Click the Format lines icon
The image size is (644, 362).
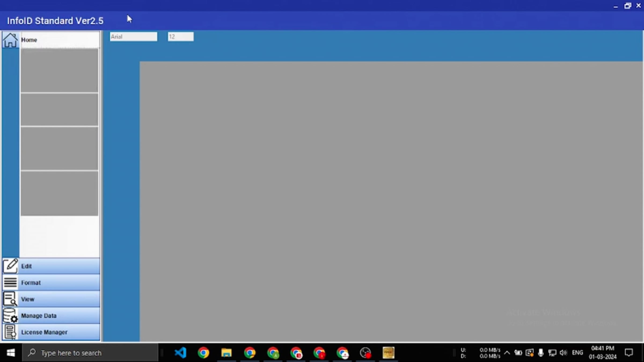tap(10, 283)
